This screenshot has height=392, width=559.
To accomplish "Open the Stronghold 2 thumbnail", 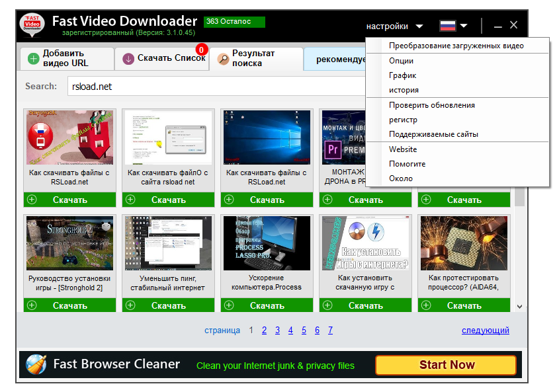I will click(x=70, y=243).
